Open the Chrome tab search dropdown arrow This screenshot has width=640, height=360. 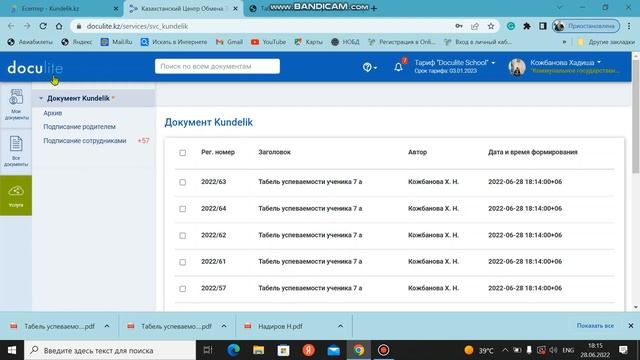(559, 8)
